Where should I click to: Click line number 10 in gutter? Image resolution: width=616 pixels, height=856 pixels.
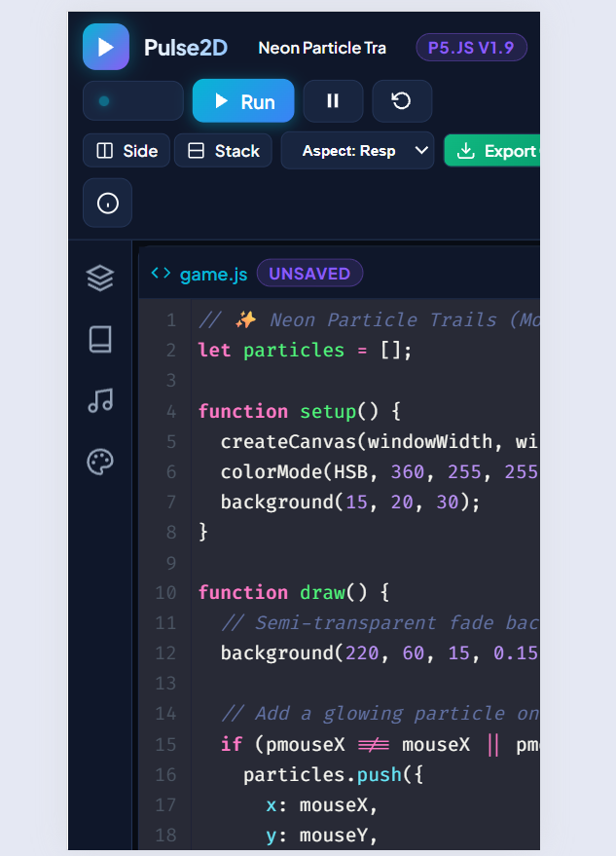165,593
